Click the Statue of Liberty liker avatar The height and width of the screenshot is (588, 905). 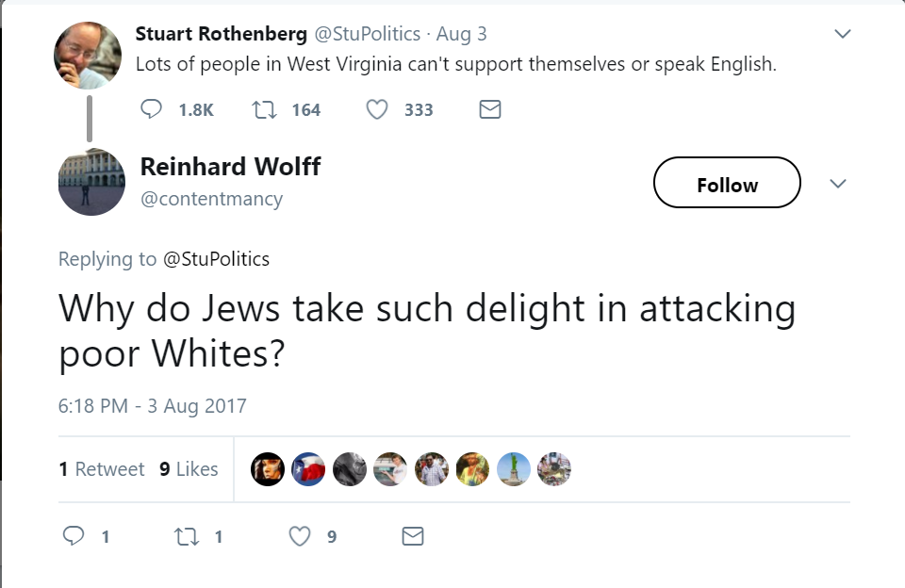pyautogui.click(x=514, y=469)
